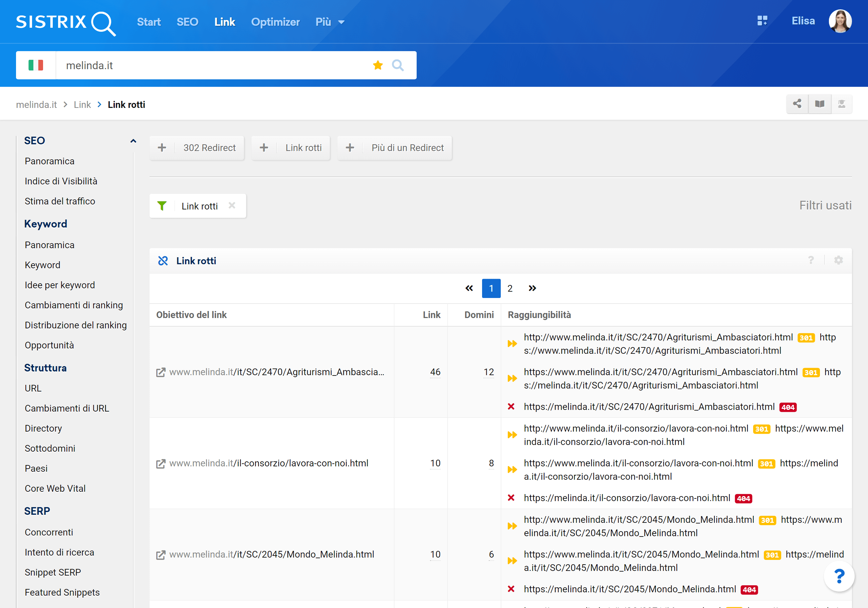Collapse the SEO sidebar section
This screenshot has height=608, width=868.
[x=133, y=141]
